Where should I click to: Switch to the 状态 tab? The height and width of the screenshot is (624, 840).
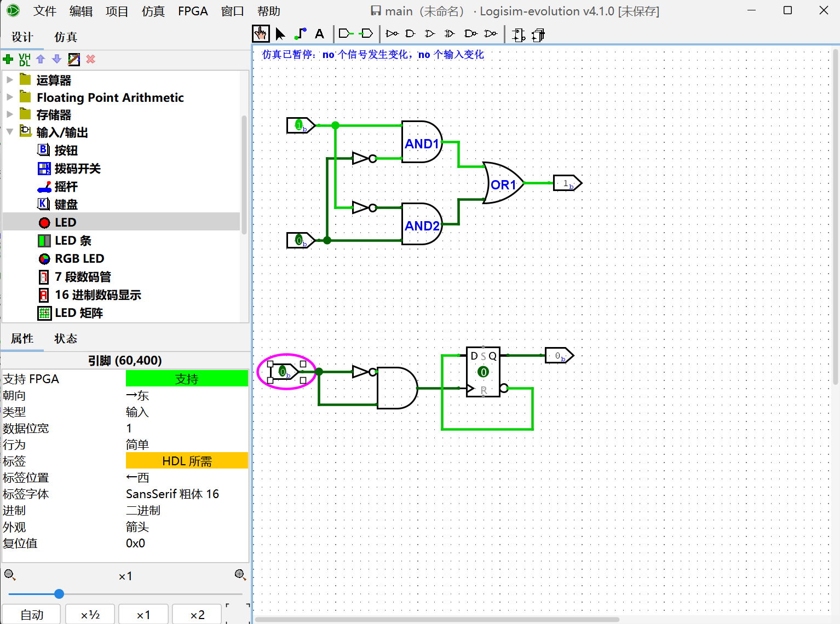pyautogui.click(x=66, y=338)
